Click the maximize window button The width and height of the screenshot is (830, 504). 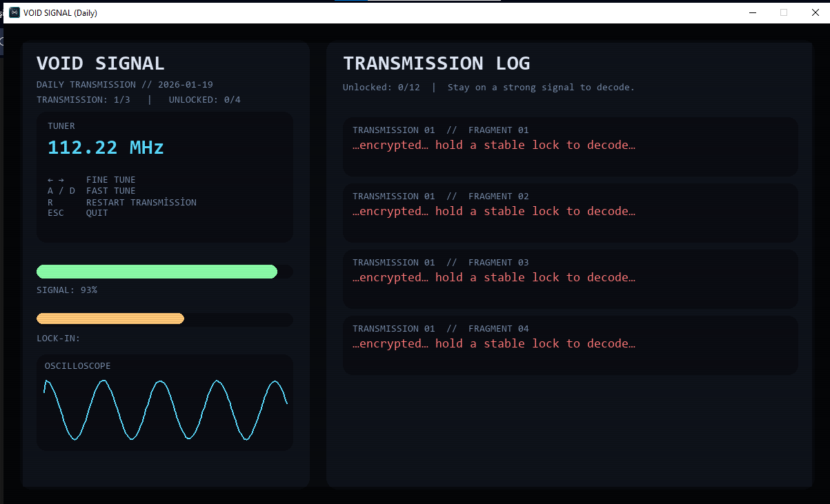pyautogui.click(x=784, y=12)
